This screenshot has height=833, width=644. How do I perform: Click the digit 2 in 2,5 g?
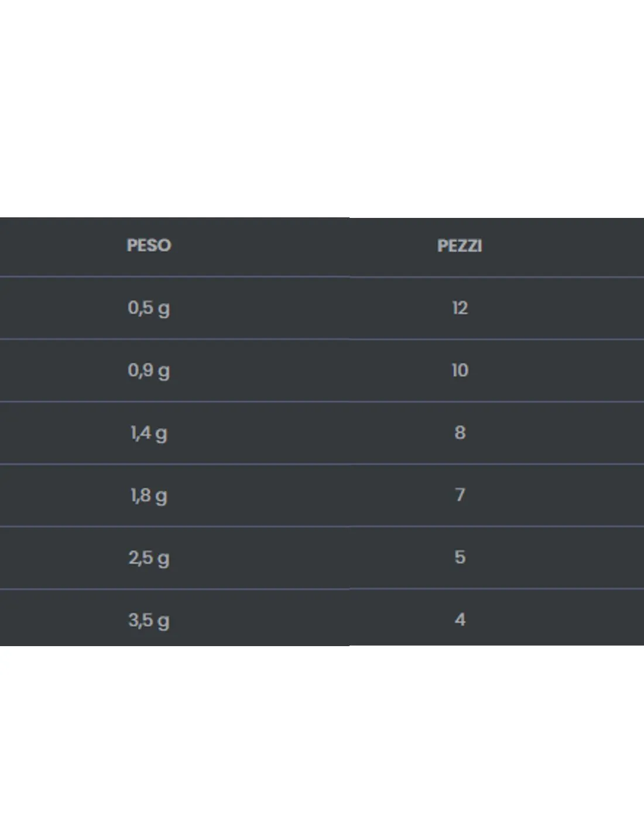133,557
